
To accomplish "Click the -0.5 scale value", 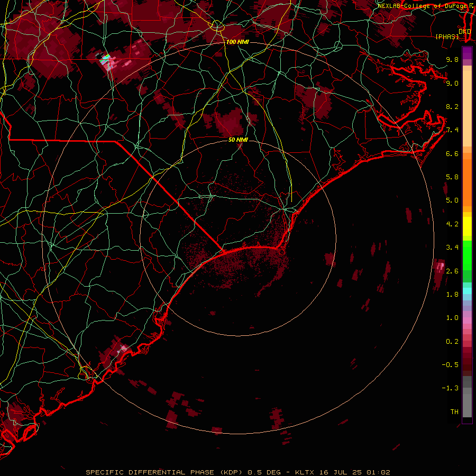I will click(450, 365).
